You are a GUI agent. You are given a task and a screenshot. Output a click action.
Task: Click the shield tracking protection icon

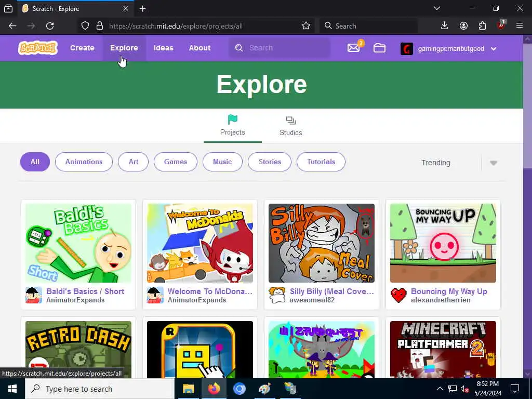click(85, 26)
